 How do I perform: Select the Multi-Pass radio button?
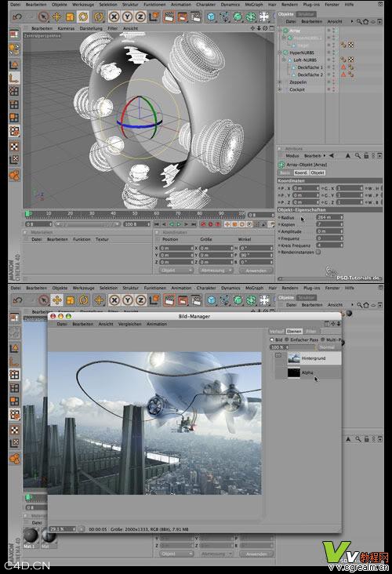322,340
